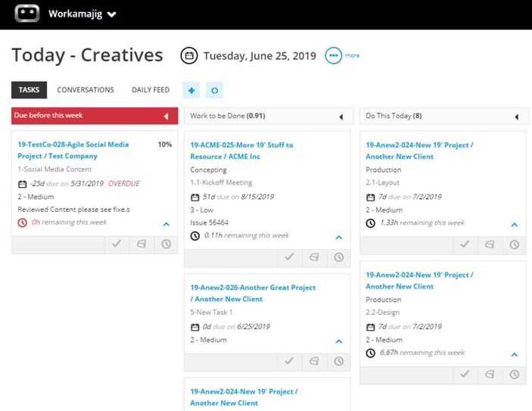The image size is (532, 411).
Task: Collapse details of New Task 1 card
Action: coord(339,341)
